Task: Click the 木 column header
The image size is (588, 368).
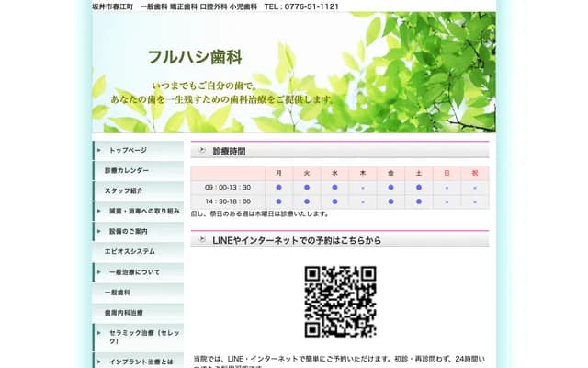Action: 363,173
